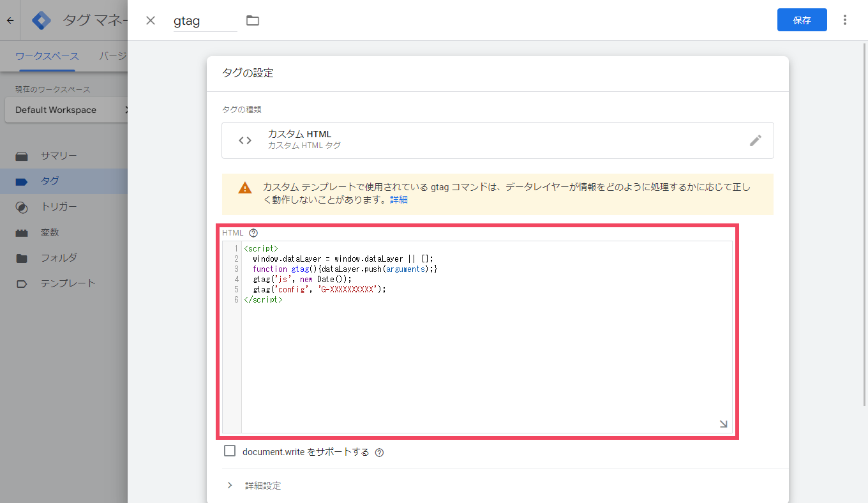Switch to the バージョン tab
The height and width of the screenshot is (503, 868).
pos(113,56)
